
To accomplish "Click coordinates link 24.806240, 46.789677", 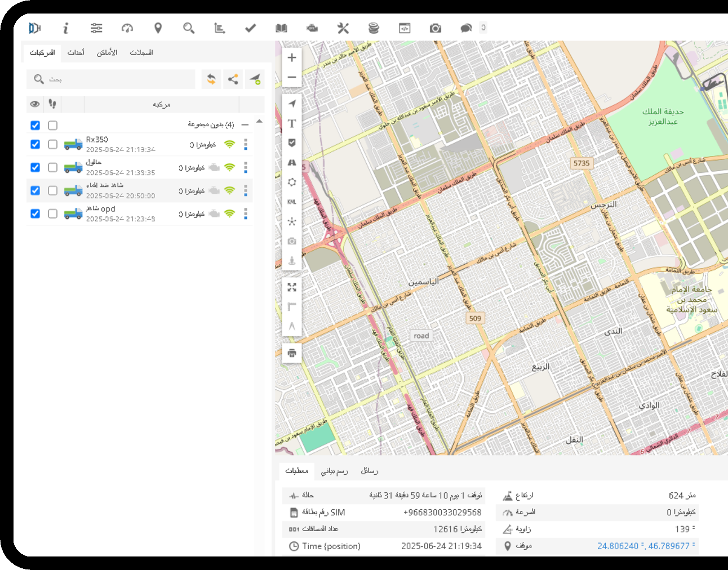I will tap(646, 546).
